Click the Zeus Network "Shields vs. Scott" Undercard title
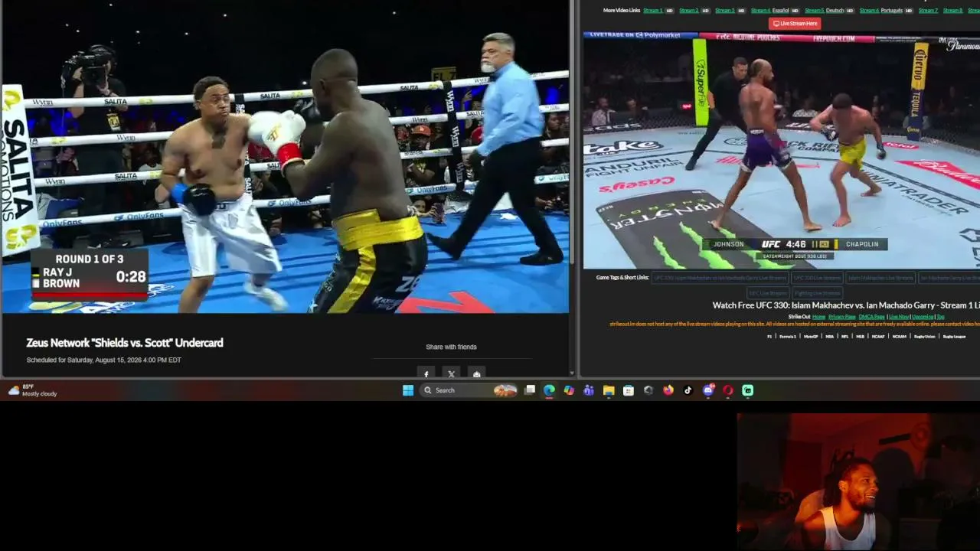Screen dimensions: 980x551 [x=125, y=343]
